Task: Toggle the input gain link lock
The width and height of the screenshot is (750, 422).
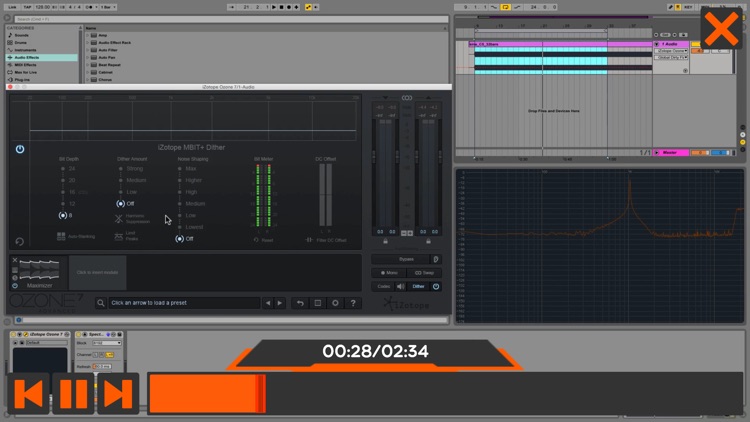Action: 386,241
